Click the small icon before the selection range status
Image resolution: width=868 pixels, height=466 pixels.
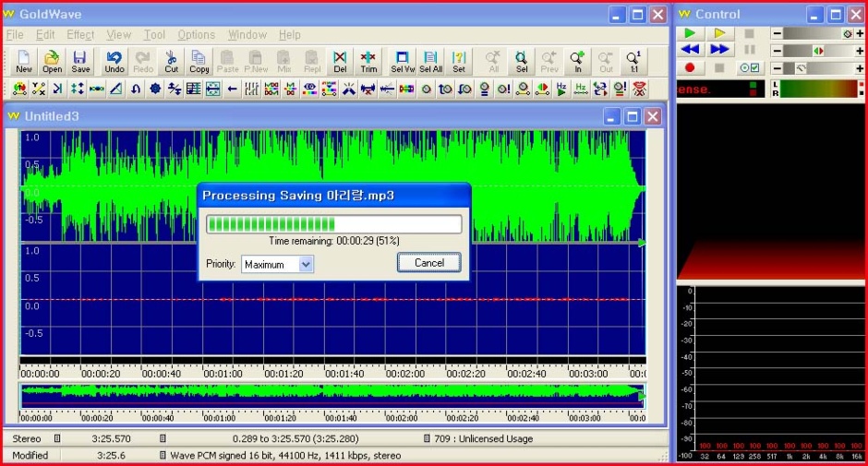point(163,438)
